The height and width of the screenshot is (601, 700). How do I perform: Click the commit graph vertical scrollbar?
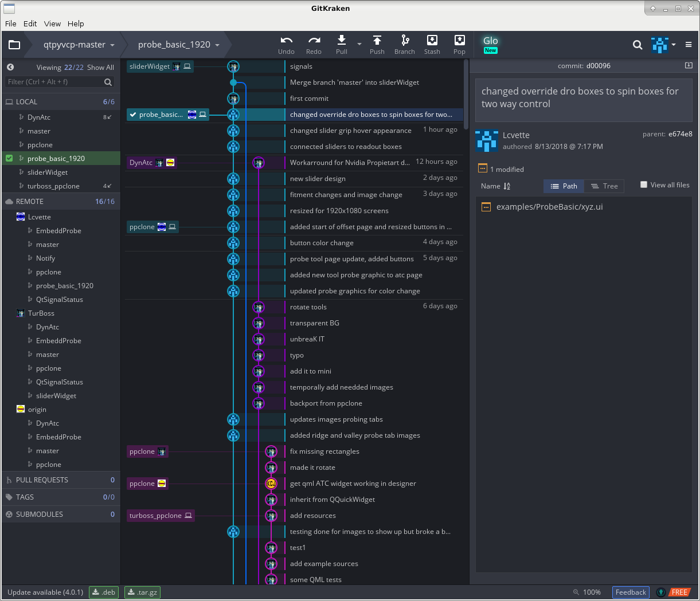click(x=466, y=95)
